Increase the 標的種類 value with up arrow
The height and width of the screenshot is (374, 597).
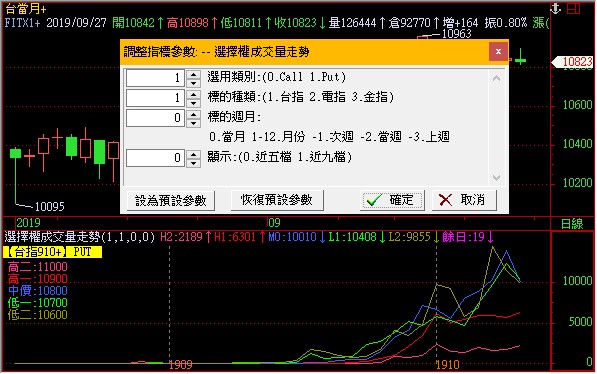tap(193, 94)
